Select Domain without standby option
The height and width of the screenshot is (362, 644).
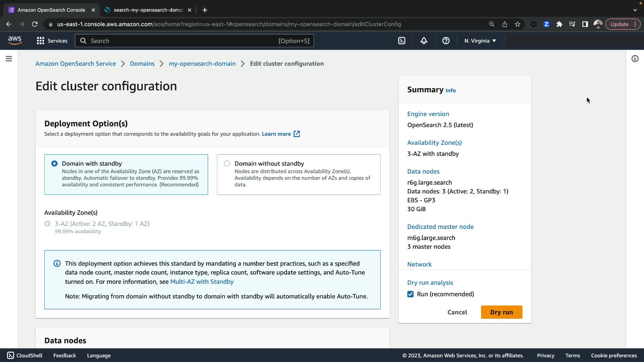[227, 164]
